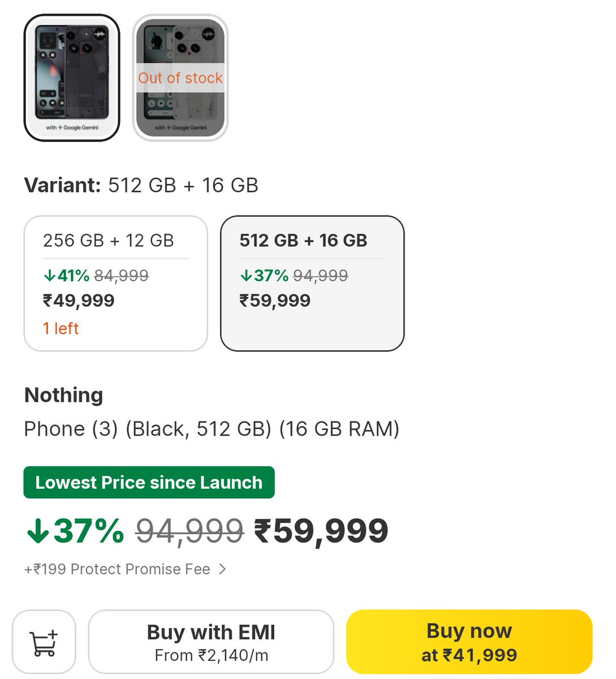Click the Phone (3) product title text
The width and height of the screenshot is (616, 679).
coord(212,429)
